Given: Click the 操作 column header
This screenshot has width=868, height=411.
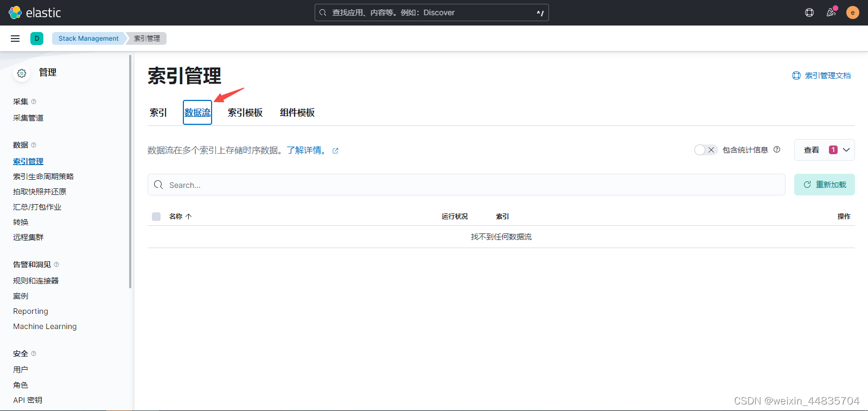Looking at the screenshot, I should (x=844, y=216).
